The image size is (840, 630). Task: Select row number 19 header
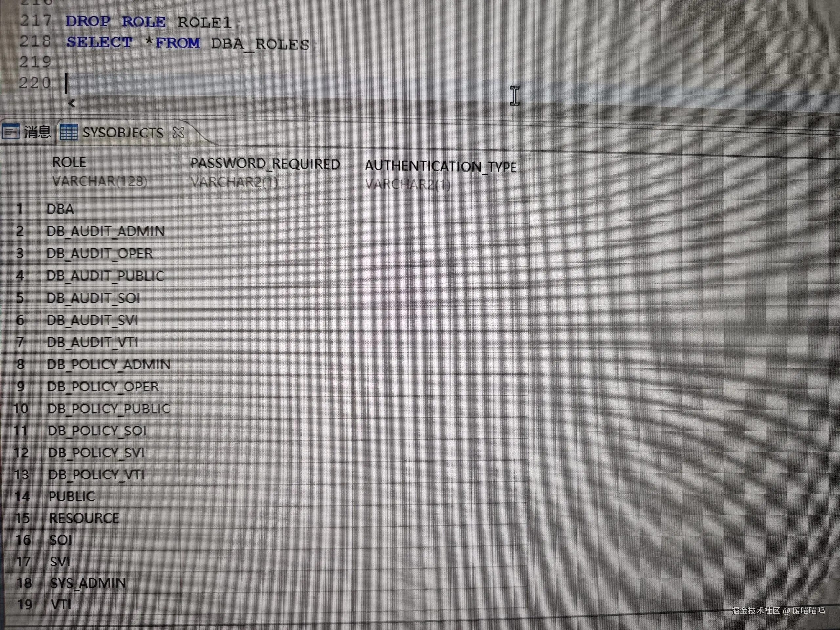click(25, 604)
